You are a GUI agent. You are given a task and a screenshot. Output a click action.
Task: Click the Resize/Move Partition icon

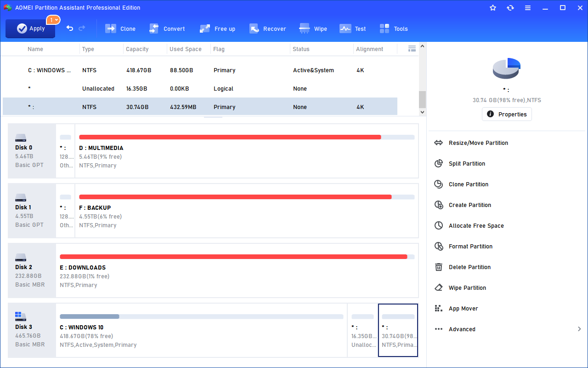pos(439,143)
